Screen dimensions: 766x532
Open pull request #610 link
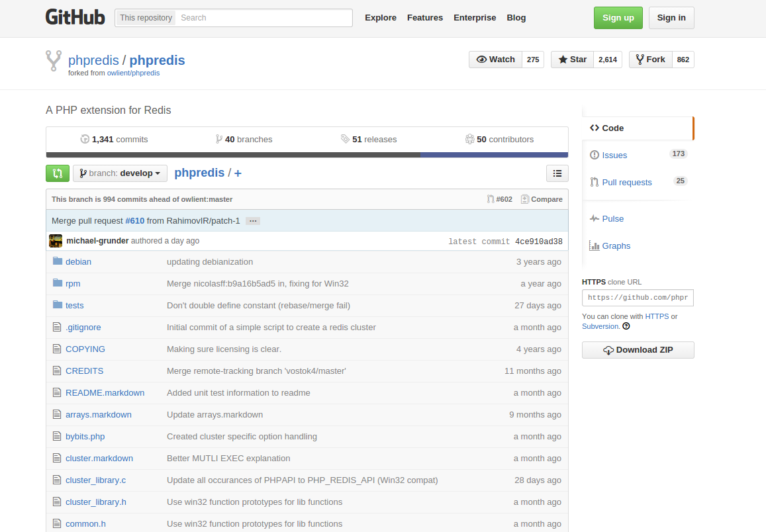(x=135, y=220)
